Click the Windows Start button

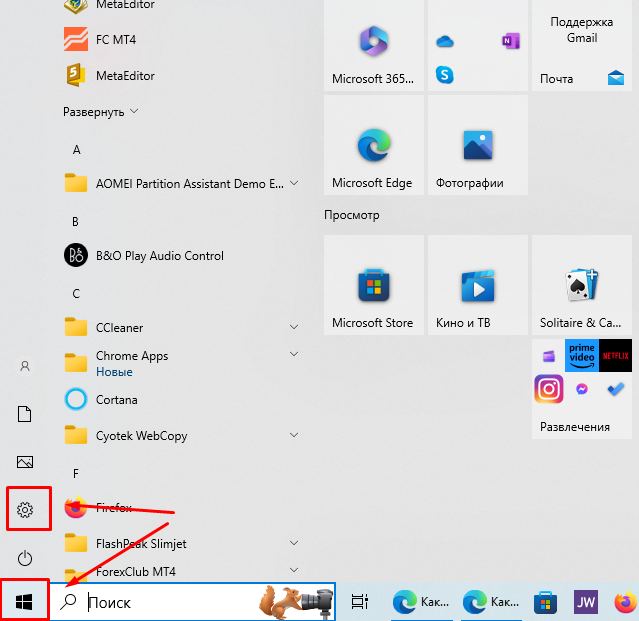[24, 601]
